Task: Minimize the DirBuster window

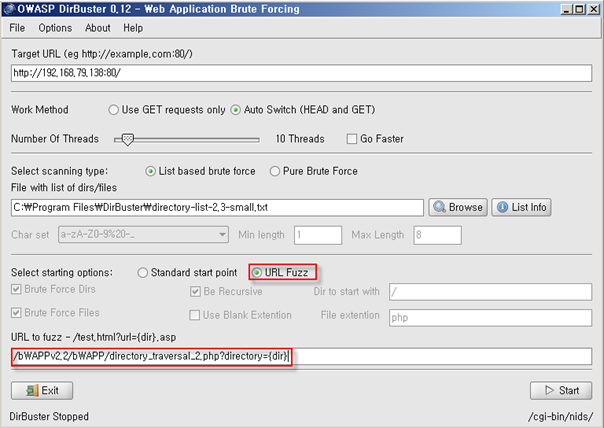Action: click(x=566, y=9)
